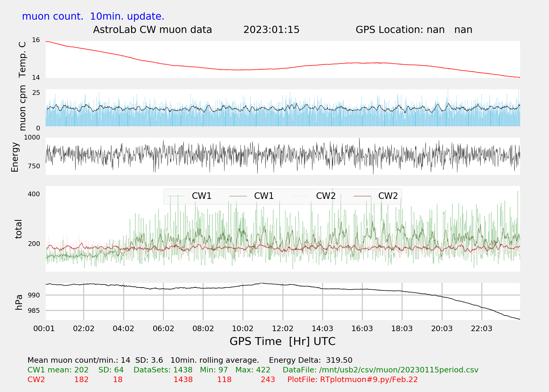
Task: Click the 2023:01:15 date label
Action: (x=271, y=30)
